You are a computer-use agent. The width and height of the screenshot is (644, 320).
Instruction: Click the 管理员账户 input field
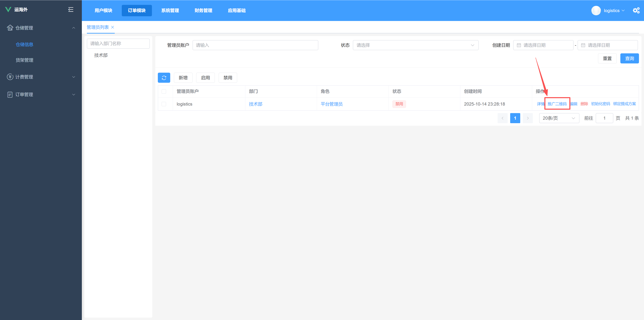click(255, 45)
